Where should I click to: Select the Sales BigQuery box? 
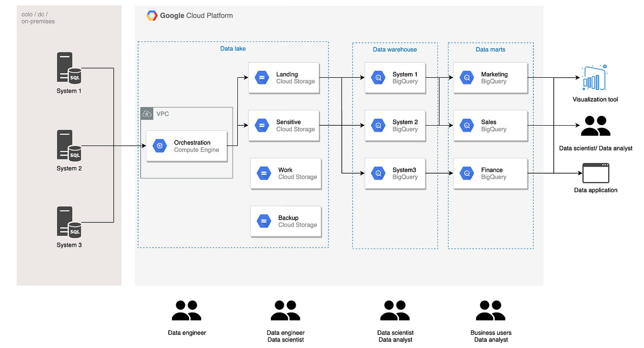click(490, 125)
